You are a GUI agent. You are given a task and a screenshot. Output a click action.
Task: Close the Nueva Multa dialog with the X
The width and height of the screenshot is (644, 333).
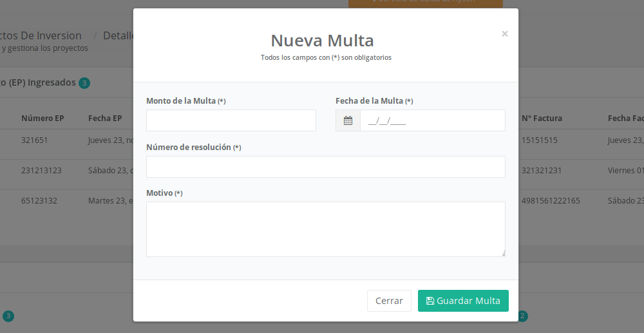pos(505,33)
